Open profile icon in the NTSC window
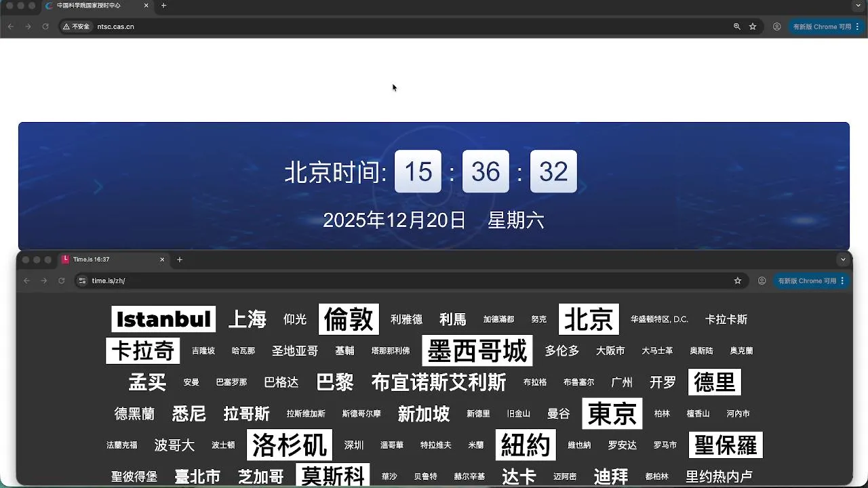This screenshot has height=488, width=868. point(777,26)
